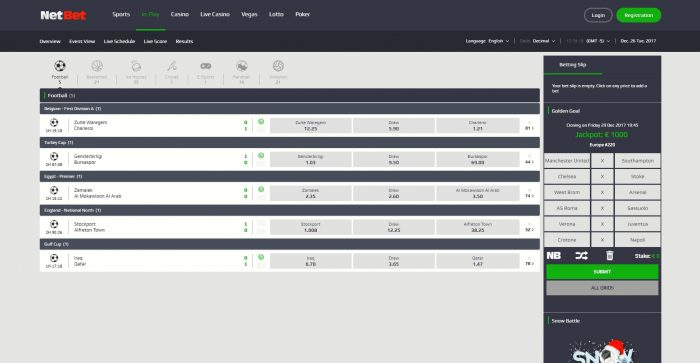700x363 pixels.
Task: Open the Live Casino menu
Action: point(215,14)
